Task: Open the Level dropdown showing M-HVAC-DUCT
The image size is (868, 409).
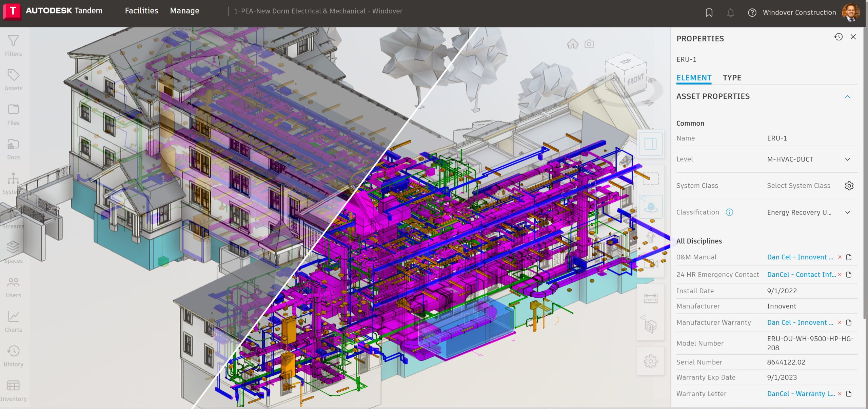Action: [x=848, y=159]
